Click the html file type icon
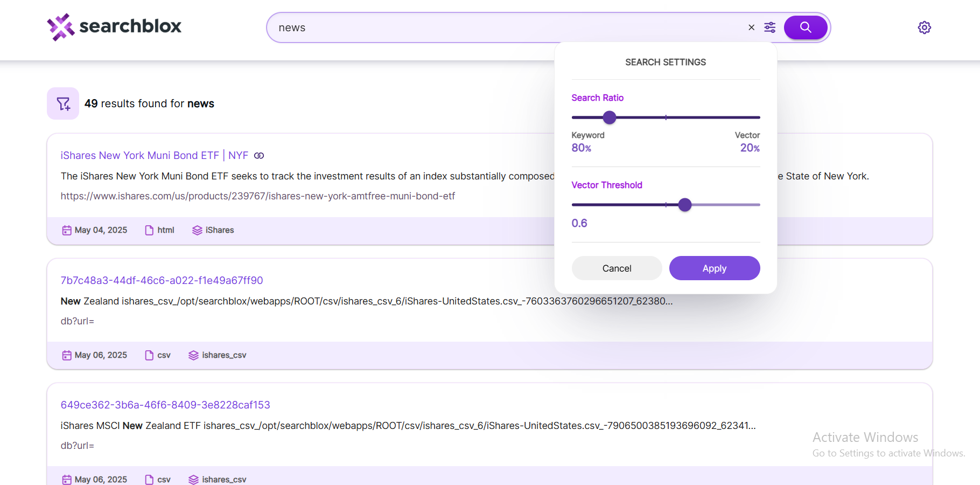This screenshot has height=485, width=980. tap(149, 231)
